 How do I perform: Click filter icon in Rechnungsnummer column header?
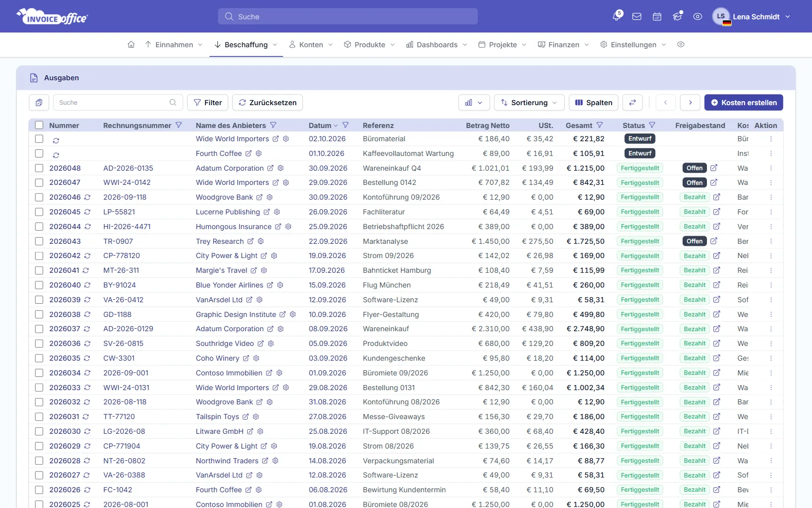click(x=179, y=125)
